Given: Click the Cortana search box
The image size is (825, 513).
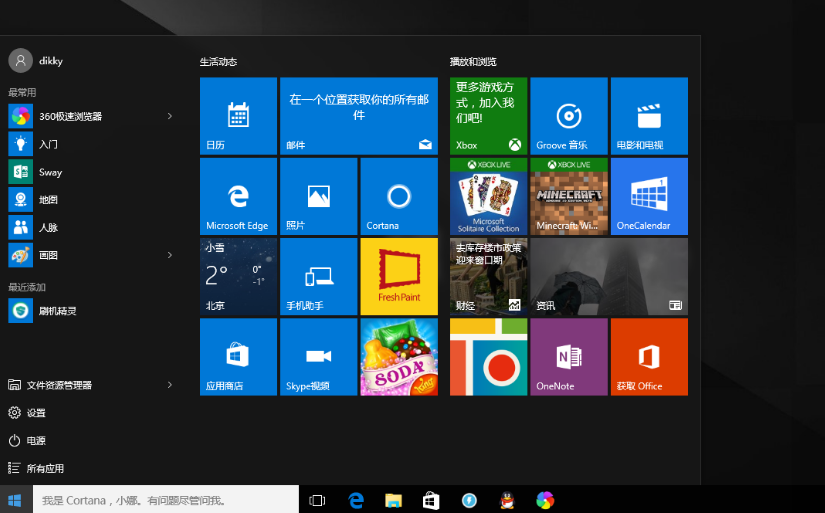Looking at the screenshot, I should click(166, 499).
